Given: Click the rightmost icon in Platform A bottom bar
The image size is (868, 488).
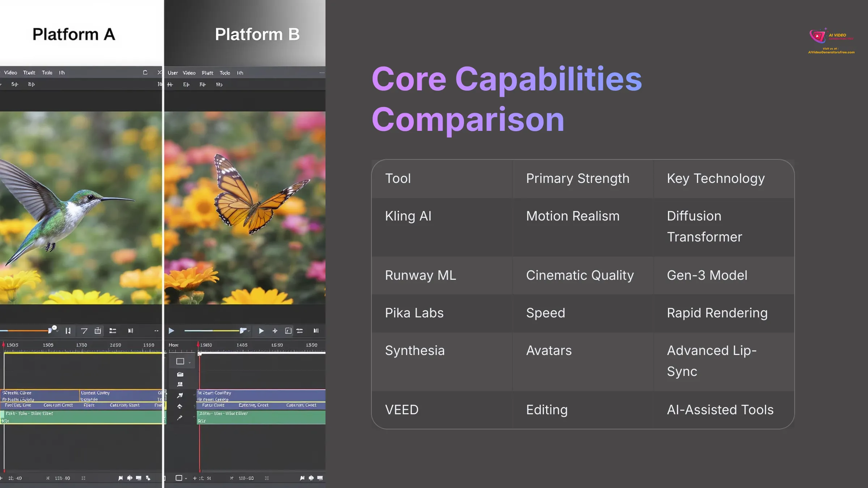Looking at the screenshot, I should 148,478.
